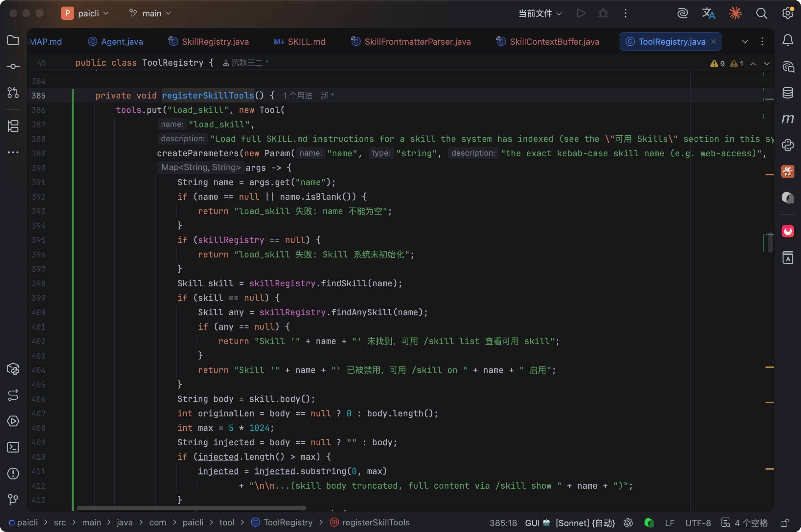Open the Python console icon in right sidebar
801x532 pixels.
click(x=788, y=145)
